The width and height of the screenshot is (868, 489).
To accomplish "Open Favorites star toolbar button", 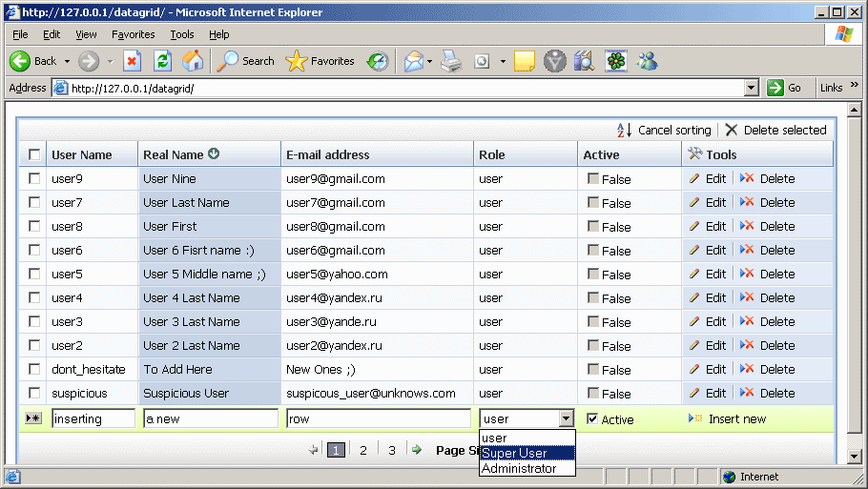I will coord(320,61).
